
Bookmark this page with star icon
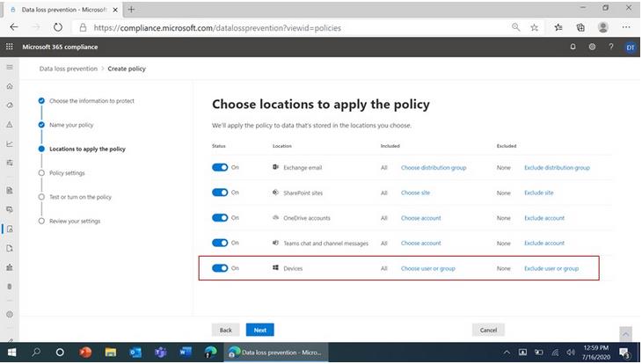coord(535,27)
